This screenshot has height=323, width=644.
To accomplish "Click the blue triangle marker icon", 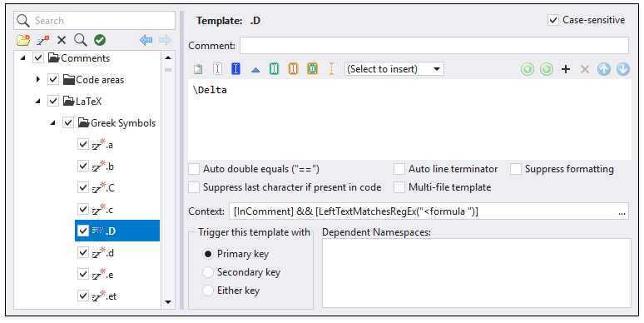I will [x=255, y=70].
